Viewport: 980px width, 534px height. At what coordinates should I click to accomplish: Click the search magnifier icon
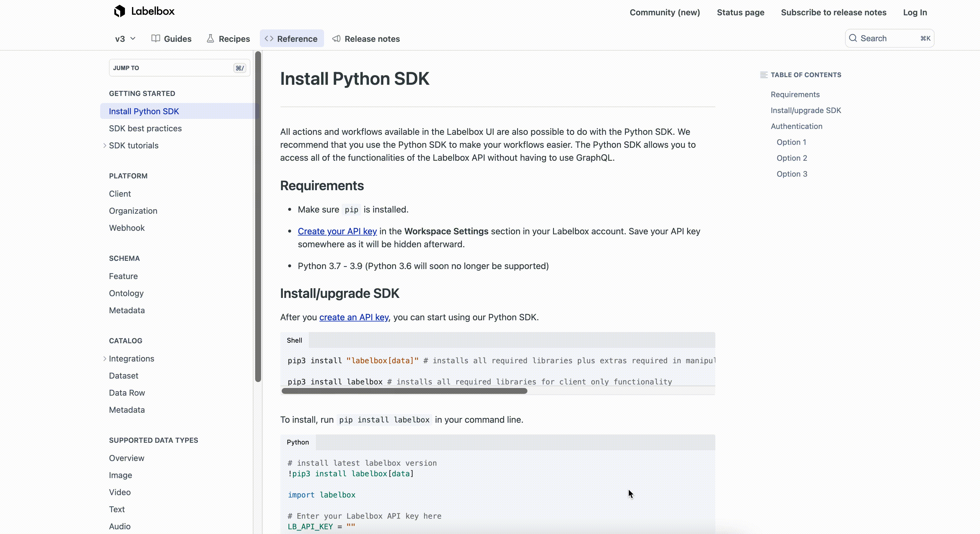click(853, 38)
